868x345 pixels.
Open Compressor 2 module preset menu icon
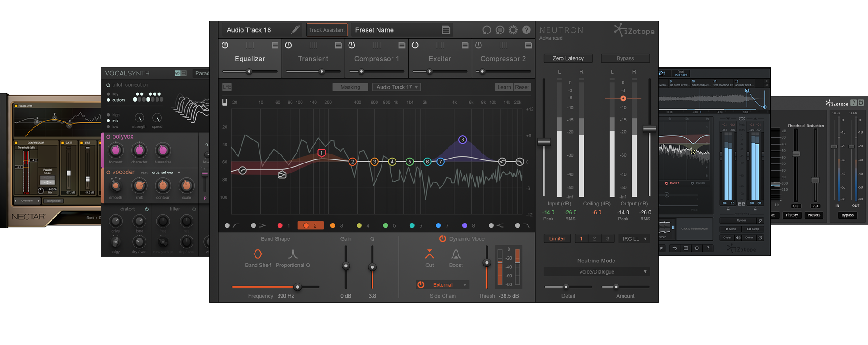click(x=528, y=45)
